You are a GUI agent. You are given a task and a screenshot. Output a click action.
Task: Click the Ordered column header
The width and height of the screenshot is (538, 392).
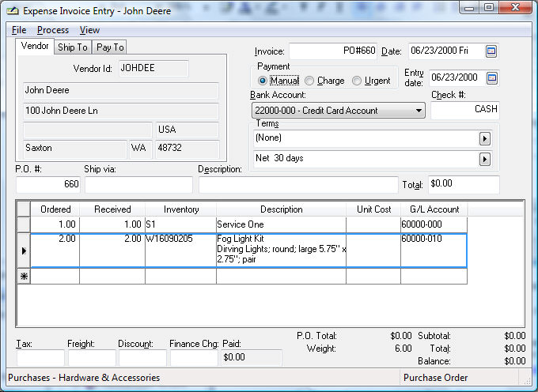pos(55,209)
